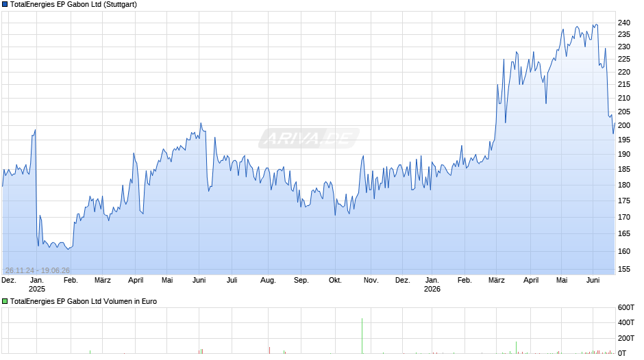Click the '215' price axis label

coord(624,85)
